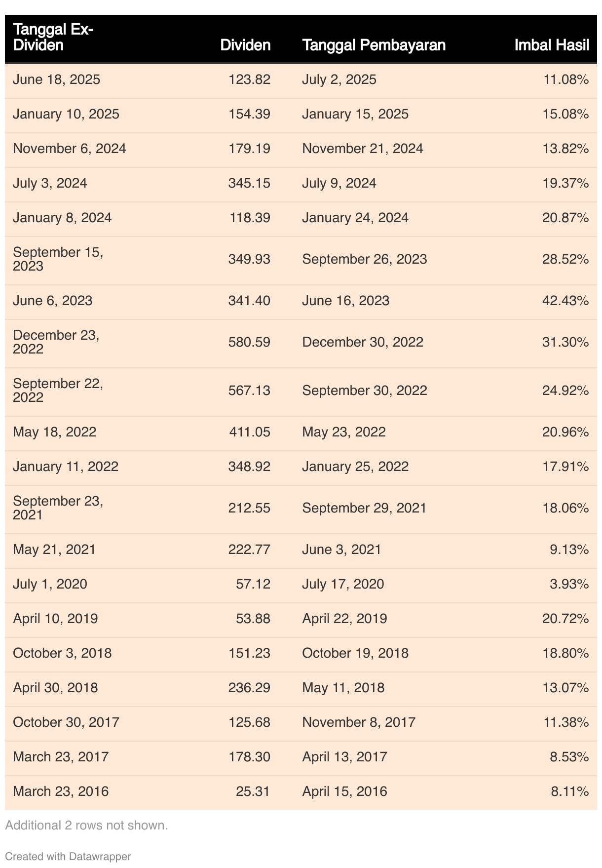602x868 pixels.
Task: Click the March 23, 2016 row date
Action: (x=61, y=791)
